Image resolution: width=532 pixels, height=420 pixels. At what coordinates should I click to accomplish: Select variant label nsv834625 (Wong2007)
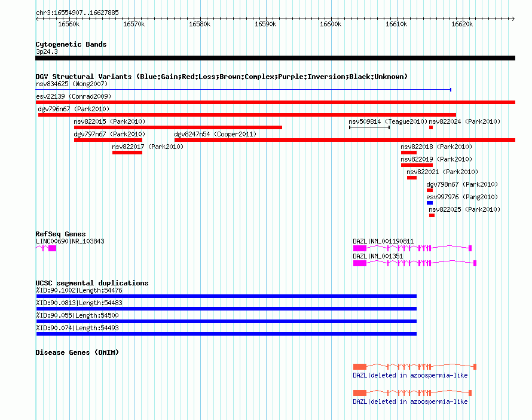click(72, 84)
